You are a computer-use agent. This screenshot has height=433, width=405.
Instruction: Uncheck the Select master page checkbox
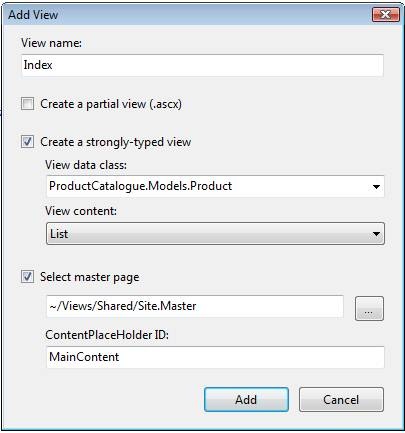tap(27, 277)
